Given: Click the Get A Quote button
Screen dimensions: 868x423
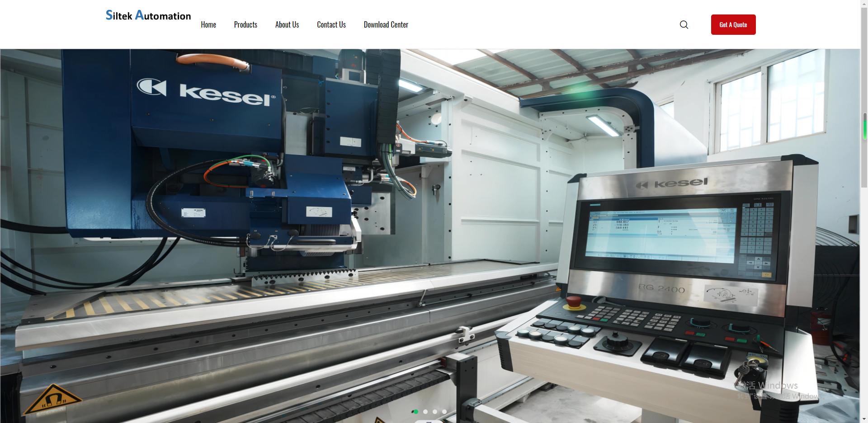Looking at the screenshot, I should coord(733,25).
